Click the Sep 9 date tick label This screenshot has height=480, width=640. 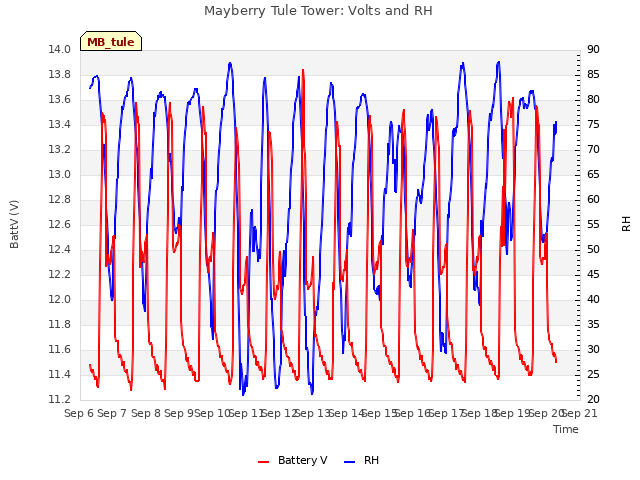[179, 413]
